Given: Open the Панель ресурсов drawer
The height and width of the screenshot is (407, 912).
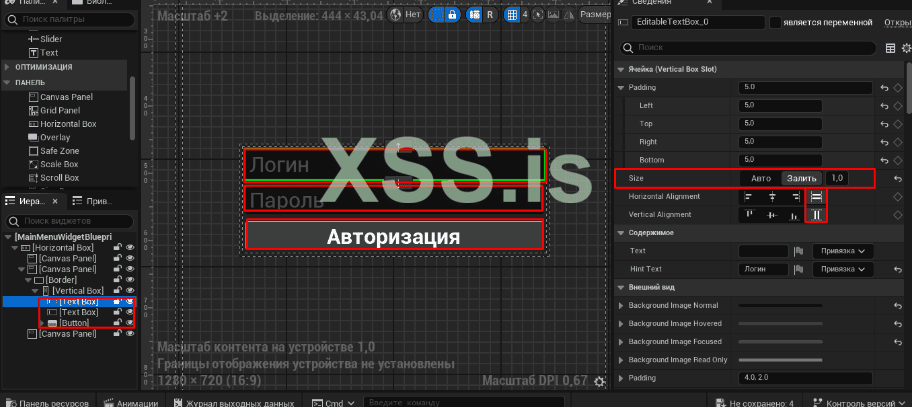Looking at the screenshot, I should 48,402.
